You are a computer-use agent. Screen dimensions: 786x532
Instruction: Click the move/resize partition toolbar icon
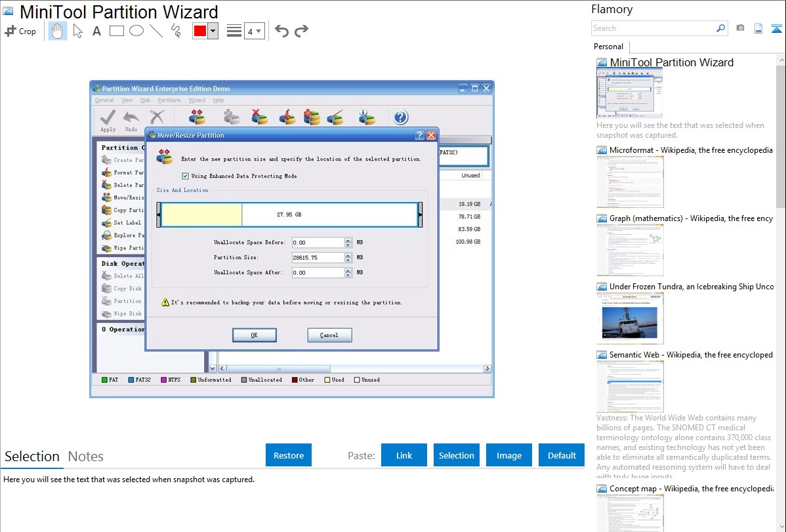coord(197,117)
